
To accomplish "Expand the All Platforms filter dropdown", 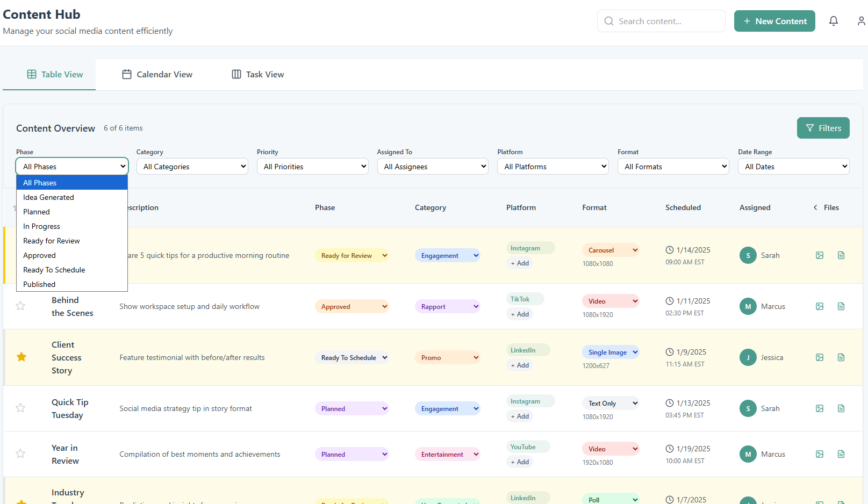I will tap(553, 167).
